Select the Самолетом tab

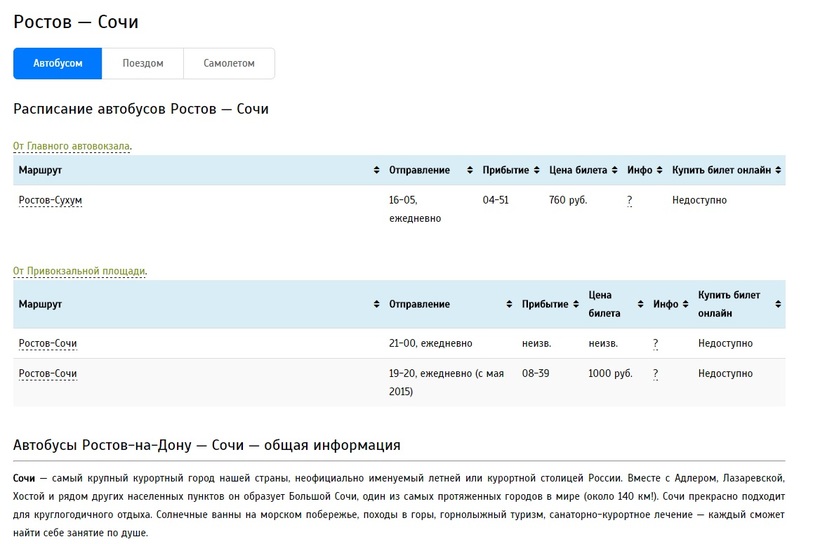[x=229, y=63]
